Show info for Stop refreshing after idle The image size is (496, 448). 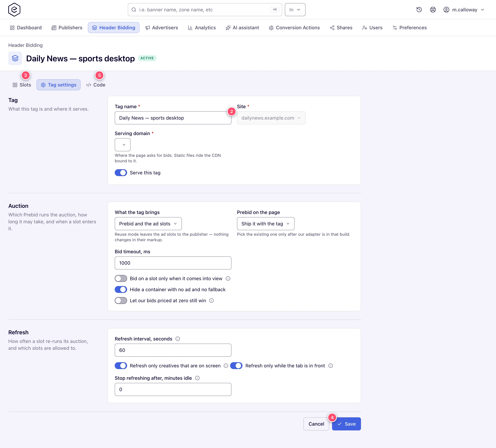(x=197, y=378)
